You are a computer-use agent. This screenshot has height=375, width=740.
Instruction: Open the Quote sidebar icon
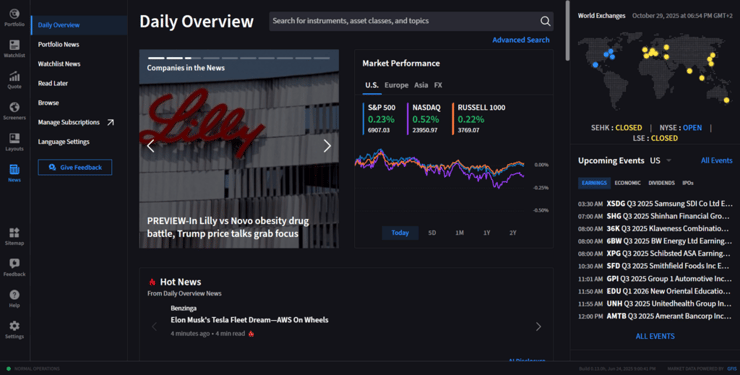coord(14,79)
